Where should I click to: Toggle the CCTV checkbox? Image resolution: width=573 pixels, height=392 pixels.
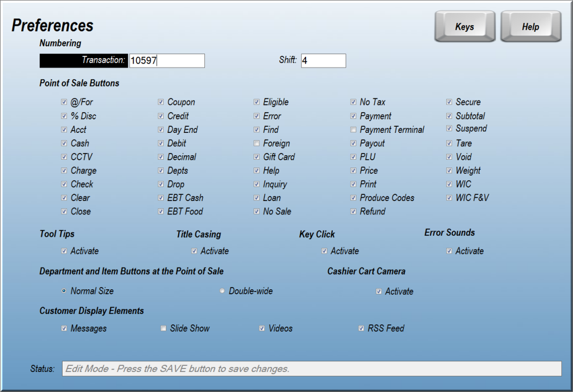pos(64,157)
